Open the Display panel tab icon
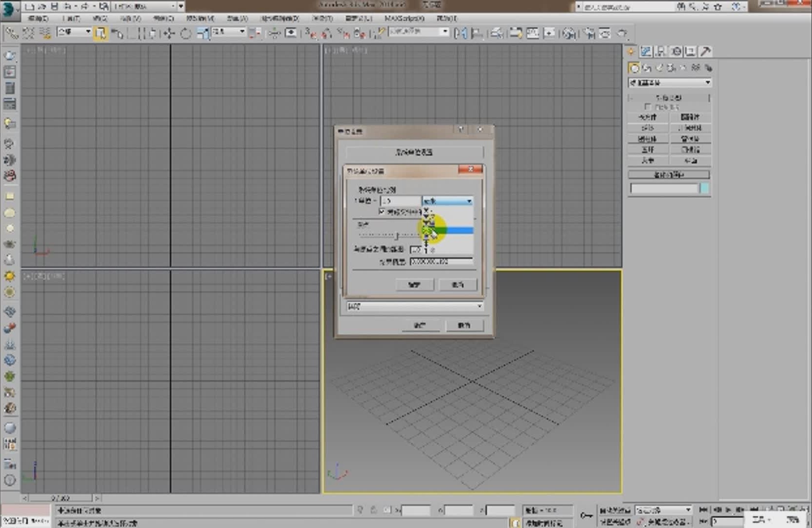Viewport: 812px width, 528px height. 691,51
